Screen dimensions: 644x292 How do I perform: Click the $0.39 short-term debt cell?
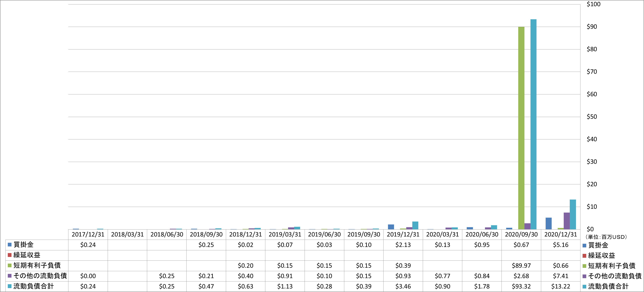pyautogui.click(x=403, y=266)
